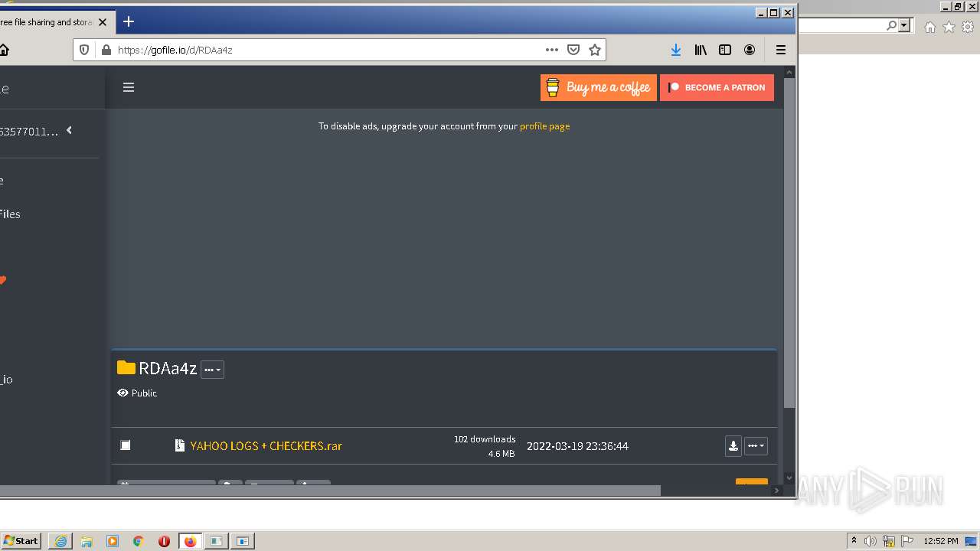This screenshot has height=551, width=980.
Task: Open Firefox hamburger application menu
Action: (x=781, y=50)
